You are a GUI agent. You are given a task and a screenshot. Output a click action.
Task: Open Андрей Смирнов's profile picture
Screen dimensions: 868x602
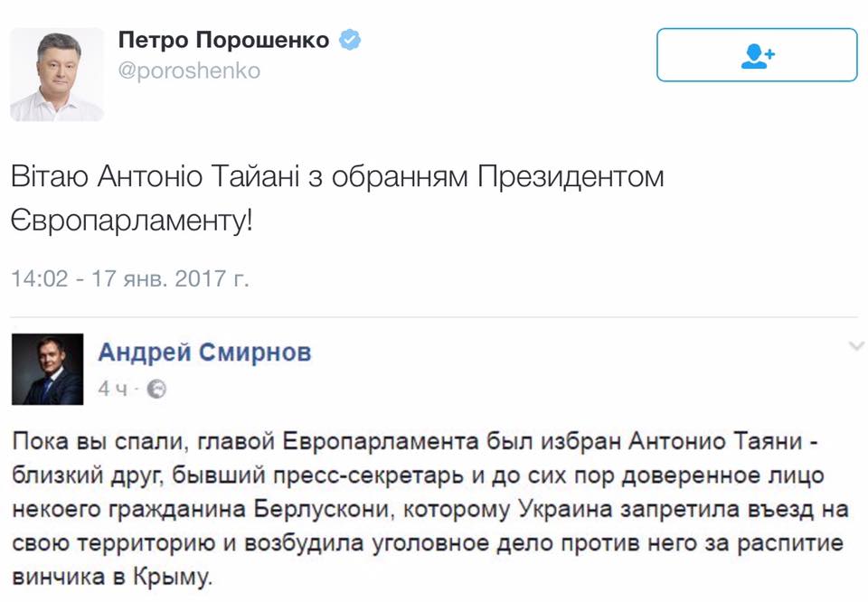(47, 369)
